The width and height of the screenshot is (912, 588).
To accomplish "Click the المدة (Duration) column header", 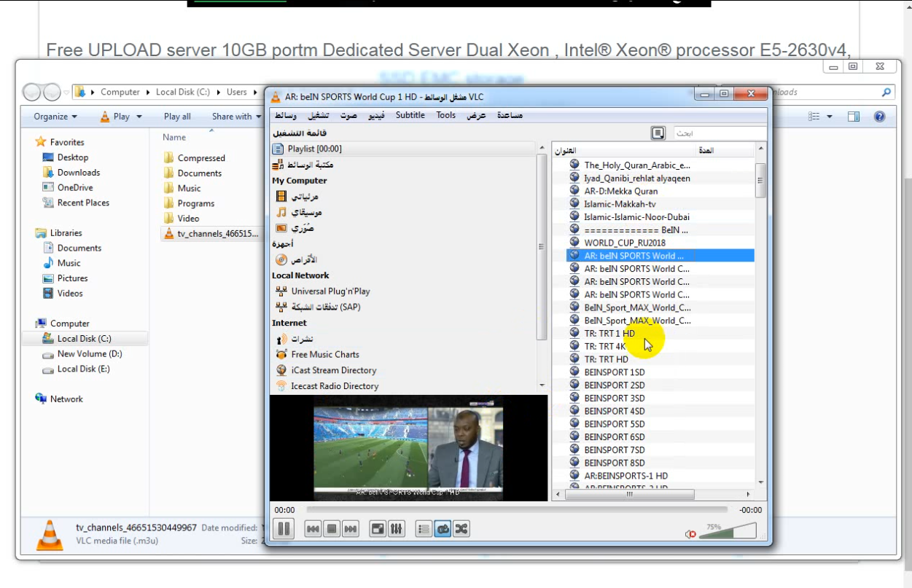I will [x=725, y=151].
